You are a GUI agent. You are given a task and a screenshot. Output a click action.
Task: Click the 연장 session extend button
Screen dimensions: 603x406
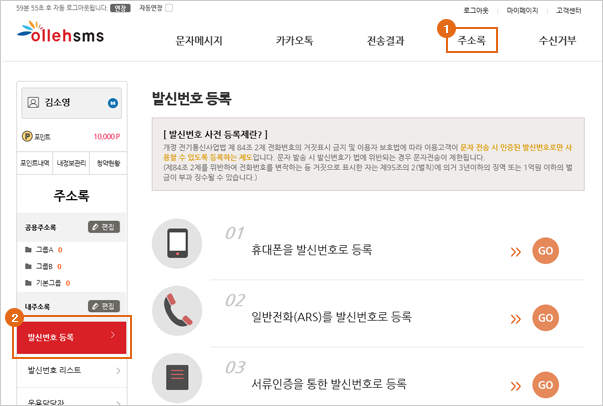coord(120,8)
